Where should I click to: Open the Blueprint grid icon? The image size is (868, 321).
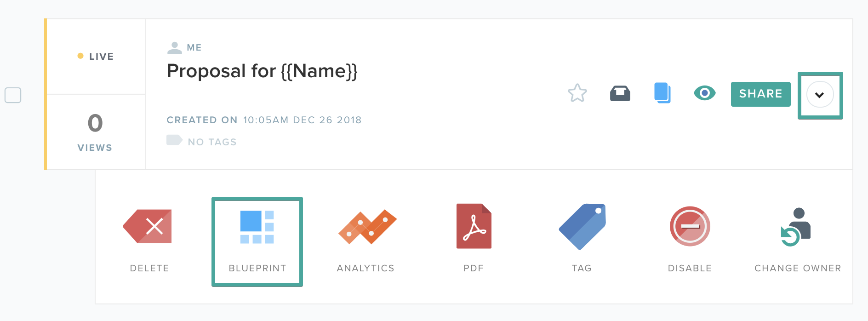257,227
